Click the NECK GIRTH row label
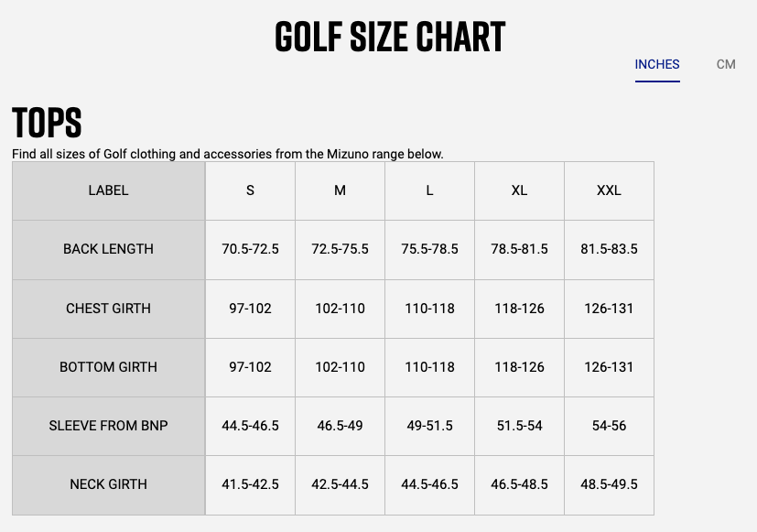 [108, 483]
